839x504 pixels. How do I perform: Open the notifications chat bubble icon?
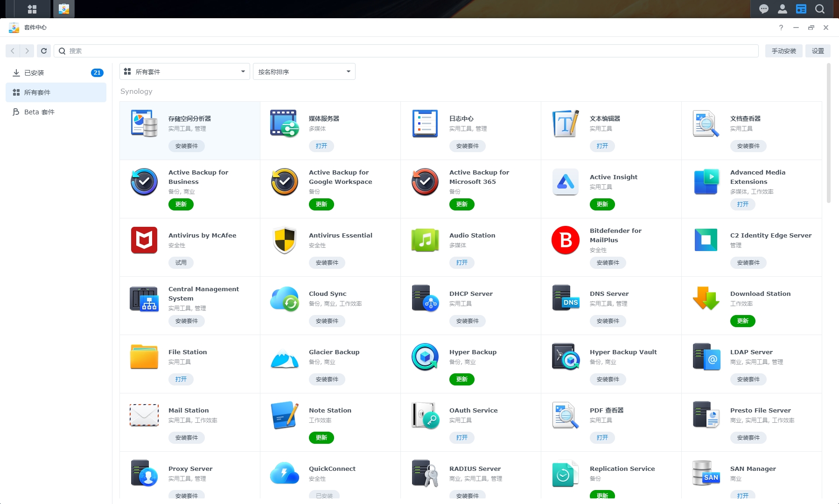pyautogui.click(x=764, y=9)
